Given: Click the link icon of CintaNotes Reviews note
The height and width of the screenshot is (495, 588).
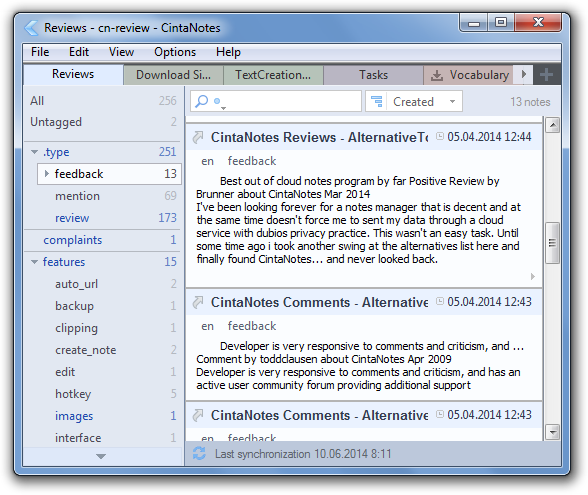Looking at the screenshot, I should 198,137.
